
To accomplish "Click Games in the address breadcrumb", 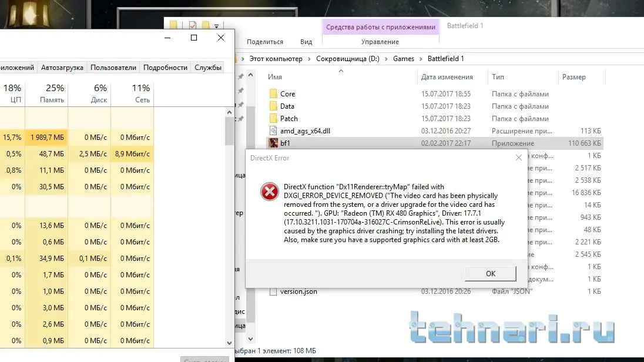I will pyautogui.click(x=403, y=59).
